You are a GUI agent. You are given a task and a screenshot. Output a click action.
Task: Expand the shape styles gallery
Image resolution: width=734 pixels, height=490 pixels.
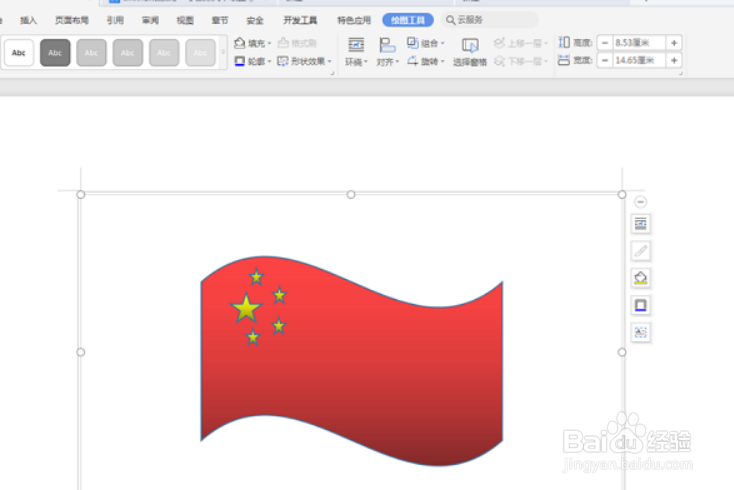tap(223, 52)
